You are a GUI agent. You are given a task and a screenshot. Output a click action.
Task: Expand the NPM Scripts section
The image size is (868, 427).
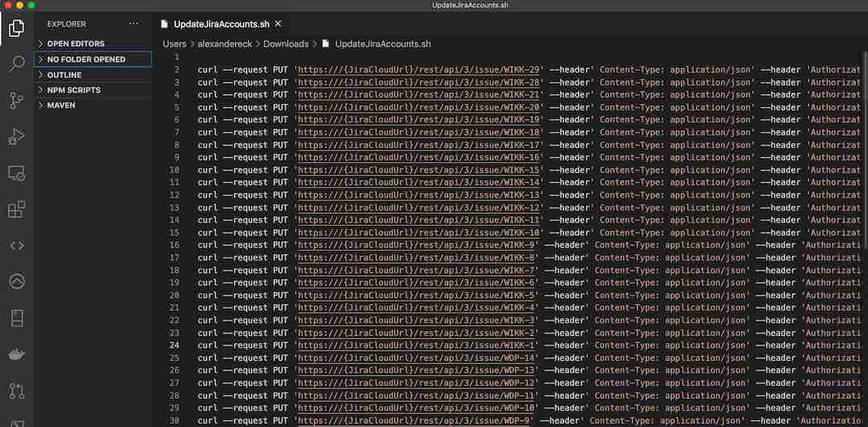click(93, 90)
